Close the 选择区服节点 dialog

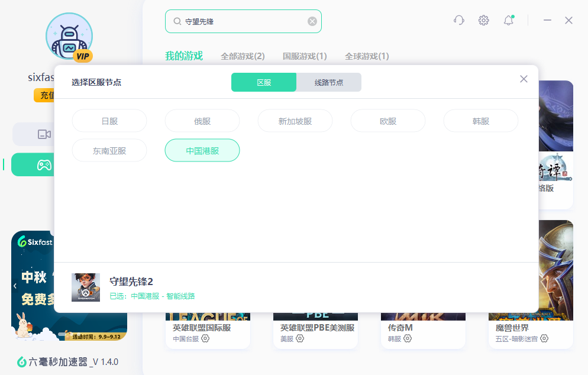tap(524, 79)
